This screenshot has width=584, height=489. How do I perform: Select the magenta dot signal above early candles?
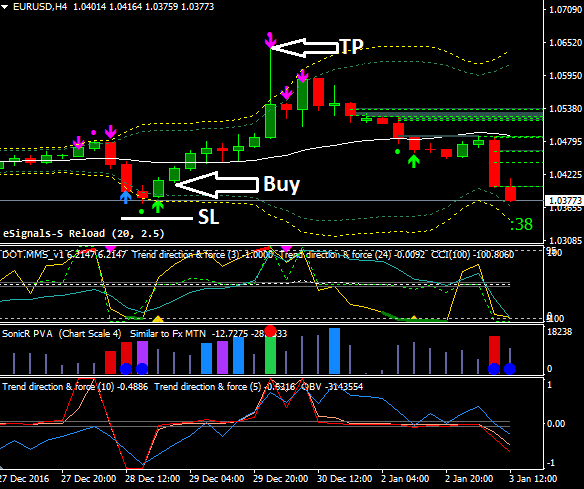[x=93, y=133]
